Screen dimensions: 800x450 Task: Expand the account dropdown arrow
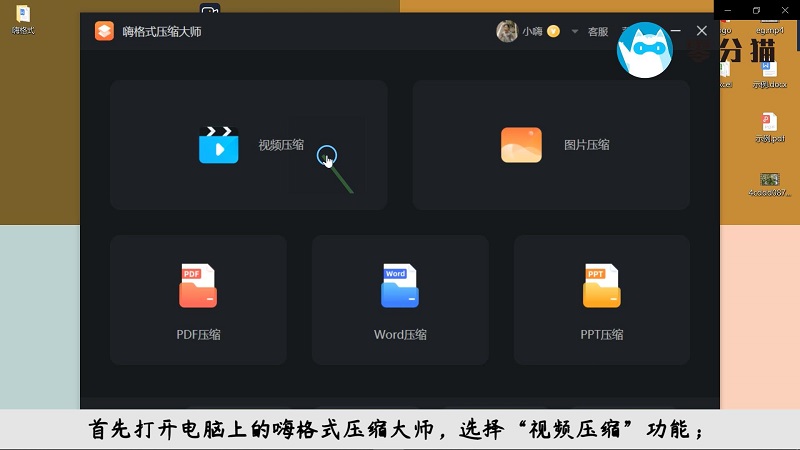pos(575,31)
